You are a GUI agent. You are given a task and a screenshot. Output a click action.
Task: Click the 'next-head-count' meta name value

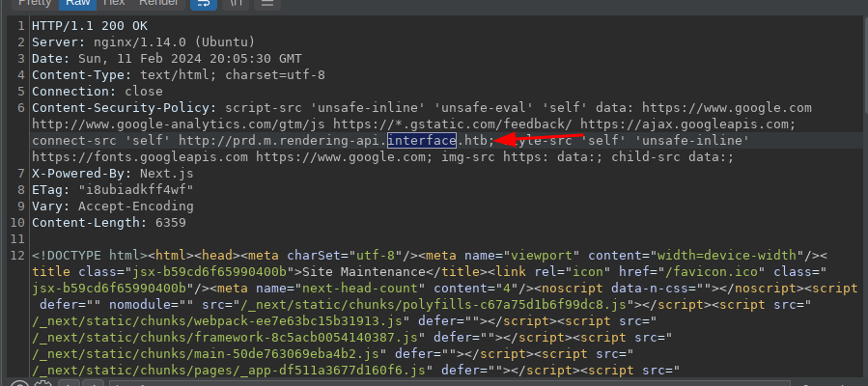point(360,289)
